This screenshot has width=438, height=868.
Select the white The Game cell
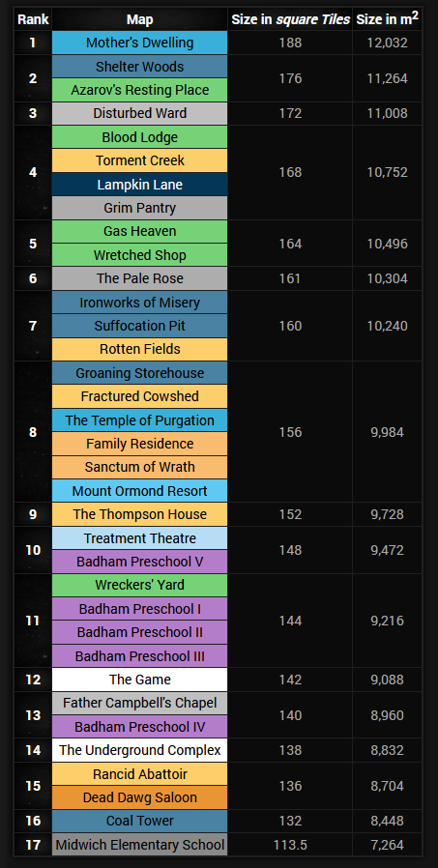point(139,680)
